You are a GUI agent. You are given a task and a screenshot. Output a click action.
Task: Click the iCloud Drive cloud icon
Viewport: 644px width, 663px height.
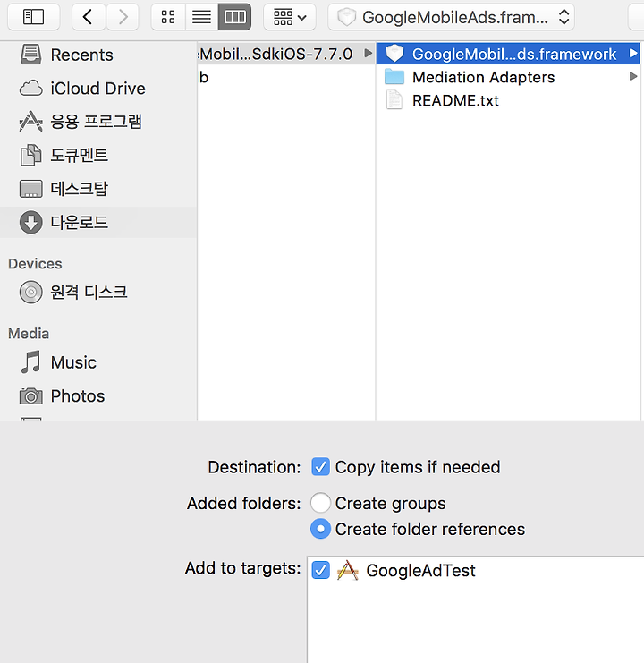[x=30, y=89]
